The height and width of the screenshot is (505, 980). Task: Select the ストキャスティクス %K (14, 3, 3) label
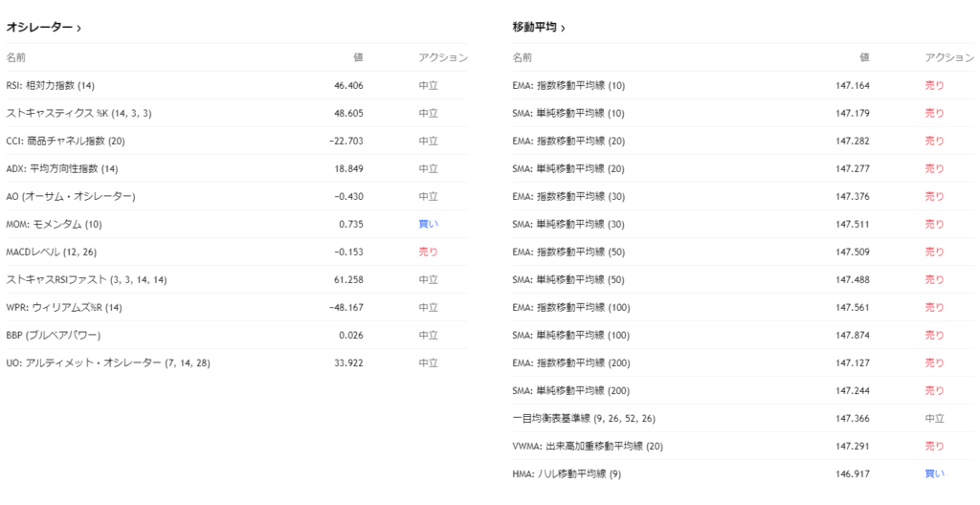[x=78, y=113]
